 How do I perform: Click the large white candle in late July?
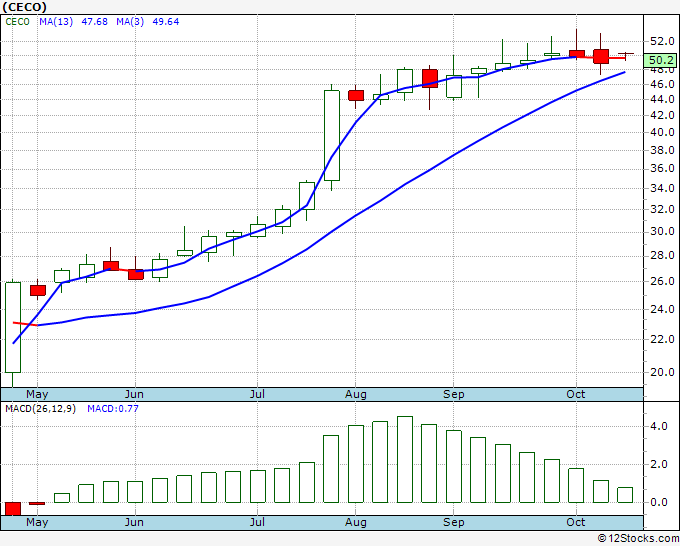[x=331, y=135]
